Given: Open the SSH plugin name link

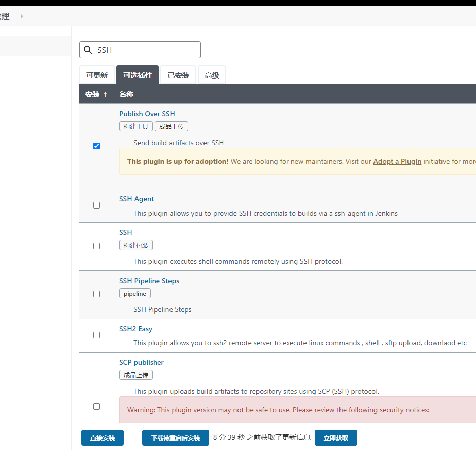Looking at the screenshot, I should [x=126, y=232].
